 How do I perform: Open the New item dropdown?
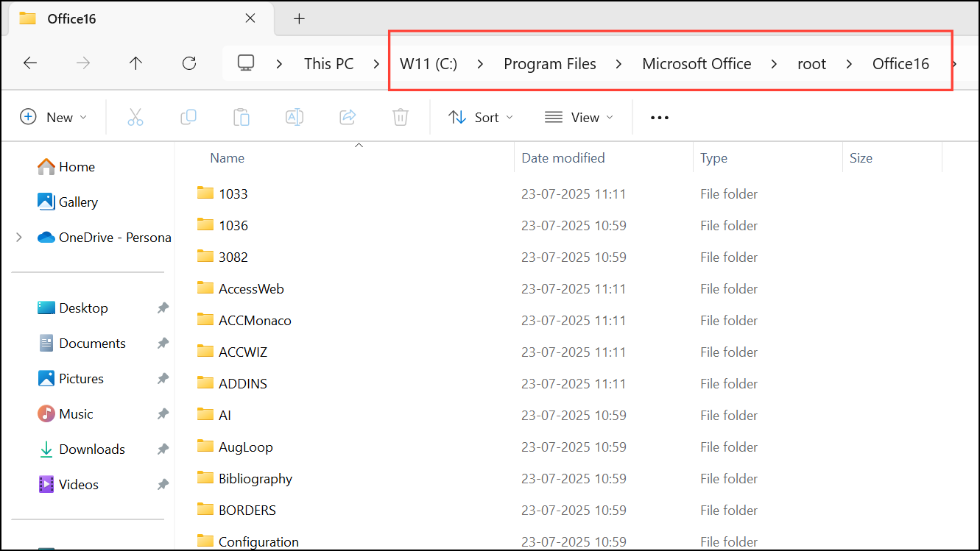point(54,117)
